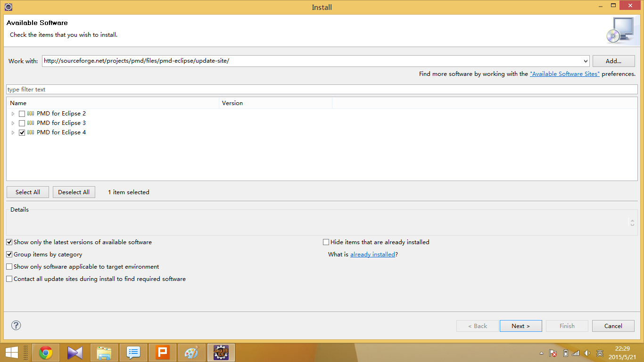This screenshot has height=362, width=644.
Task: Click the input language indicator 英
Action: coord(600,353)
